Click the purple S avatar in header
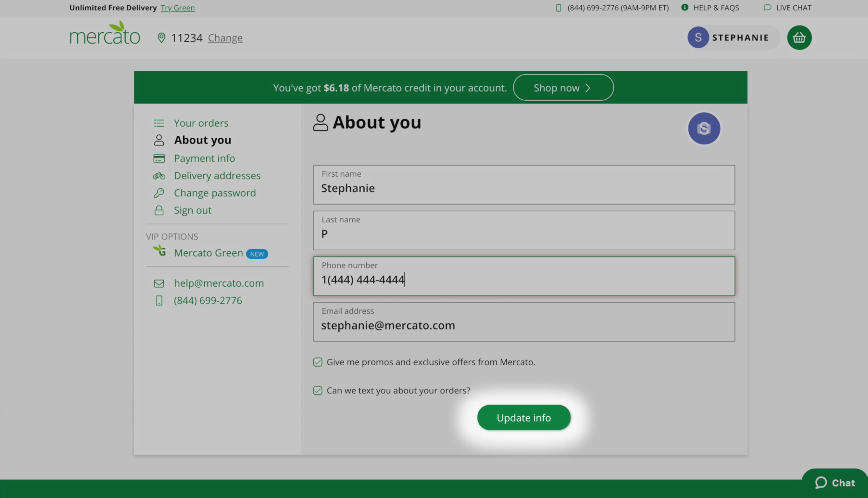Screen dimensions: 868x498 coord(698,38)
